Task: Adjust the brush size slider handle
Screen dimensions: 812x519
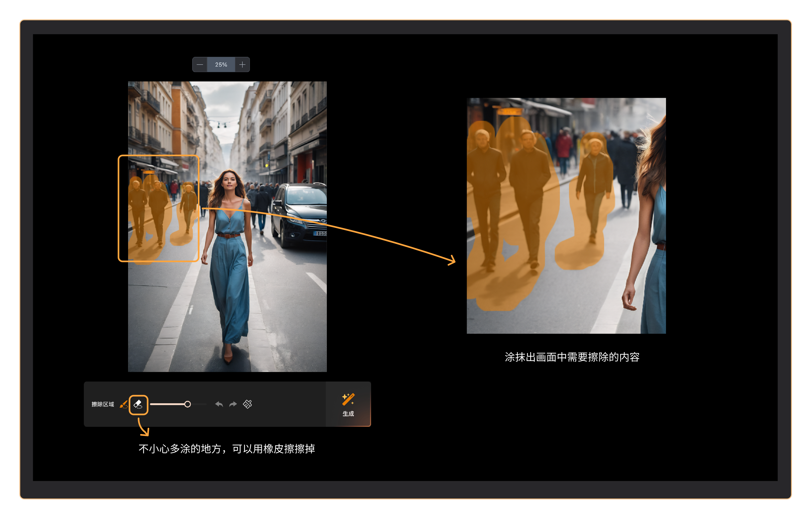Action: coord(188,404)
